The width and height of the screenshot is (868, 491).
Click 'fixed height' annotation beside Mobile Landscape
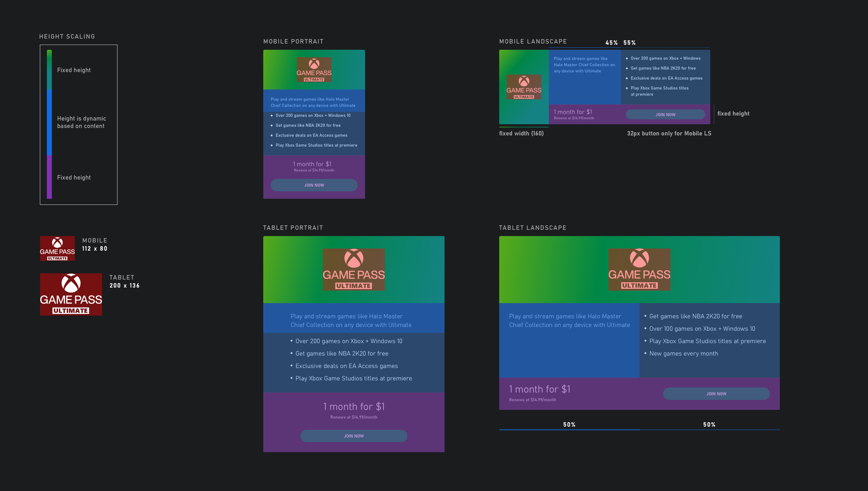pyautogui.click(x=733, y=114)
